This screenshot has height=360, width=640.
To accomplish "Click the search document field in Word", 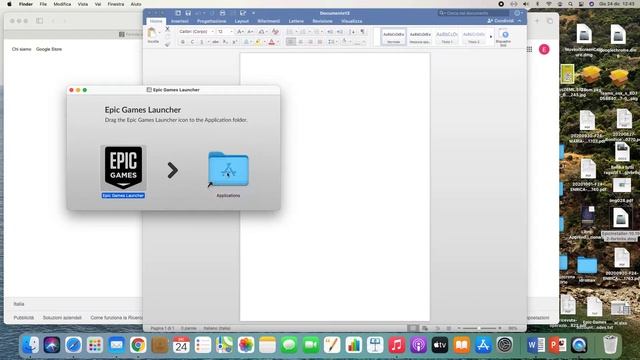I will pos(473,13).
